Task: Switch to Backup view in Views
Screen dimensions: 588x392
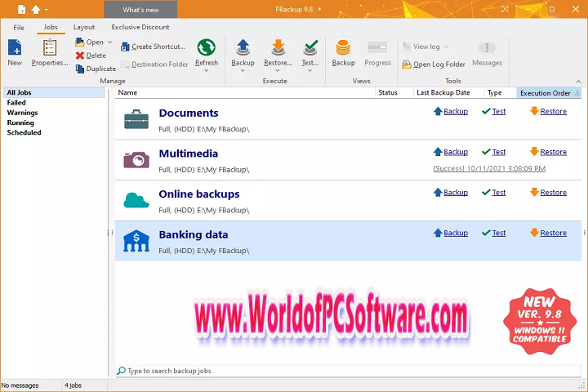Action: pos(343,52)
